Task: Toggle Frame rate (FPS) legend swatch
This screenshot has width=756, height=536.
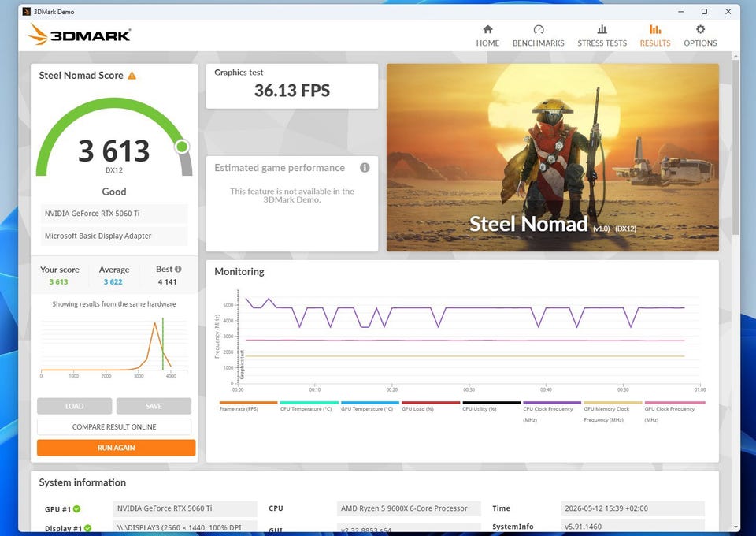Action: [x=248, y=402]
